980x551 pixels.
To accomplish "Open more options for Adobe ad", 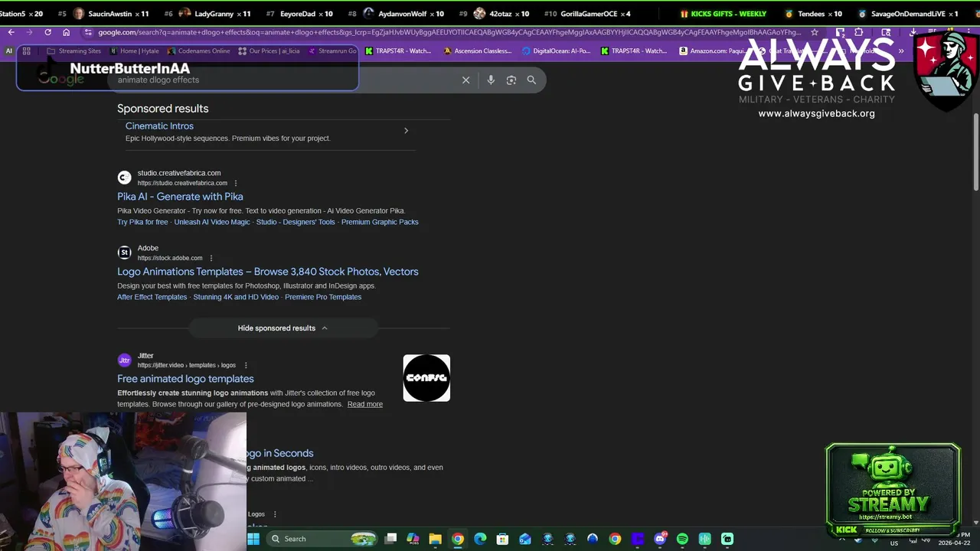I will pos(211,258).
